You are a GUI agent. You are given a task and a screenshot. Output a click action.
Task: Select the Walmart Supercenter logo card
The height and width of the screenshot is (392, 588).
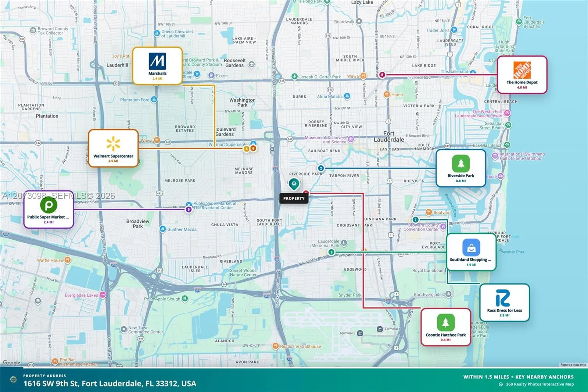tap(113, 148)
